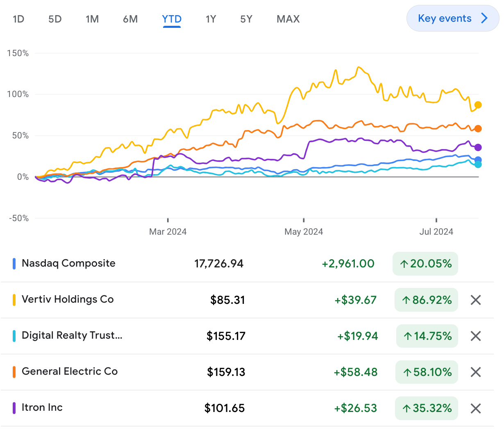Remove Itron Inc from comparison
Screen dimensions: 504x430
[x=476, y=408]
